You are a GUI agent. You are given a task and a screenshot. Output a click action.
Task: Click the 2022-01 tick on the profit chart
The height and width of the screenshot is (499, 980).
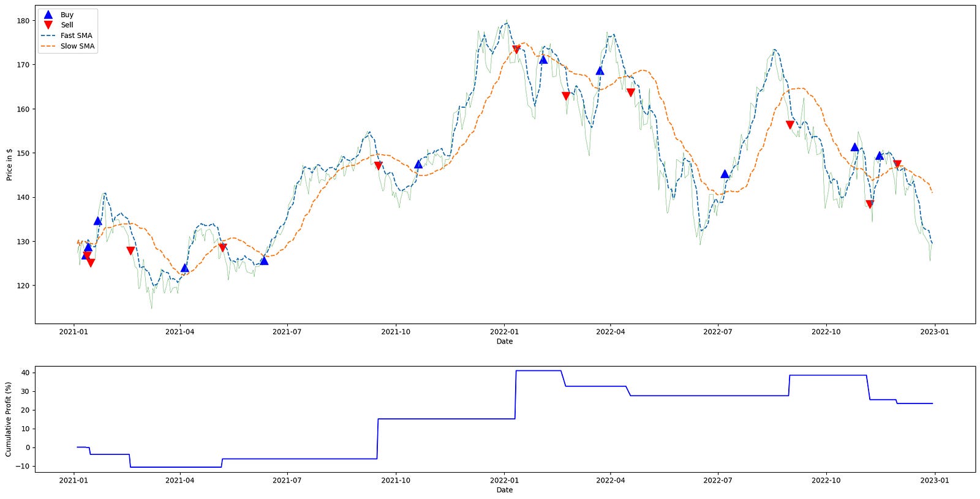(x=504, y=480)
